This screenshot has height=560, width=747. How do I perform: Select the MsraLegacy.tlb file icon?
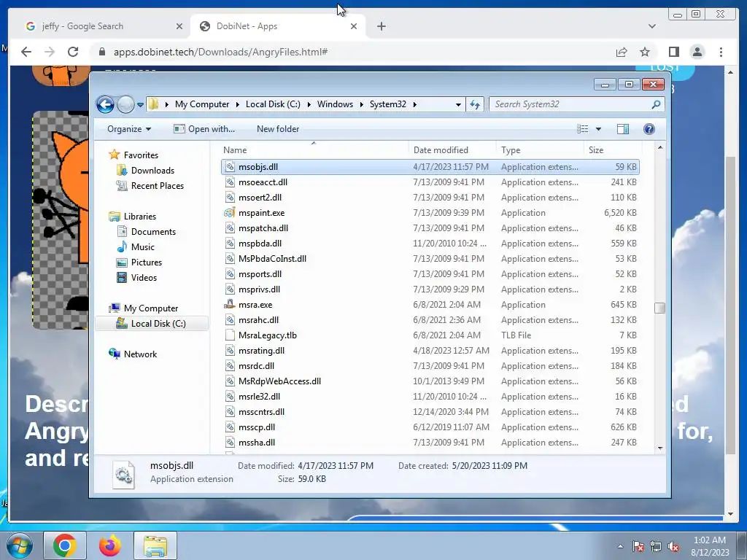[230, 335]
